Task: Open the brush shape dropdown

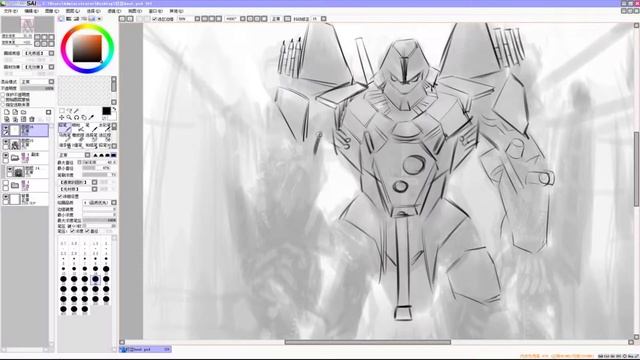Action: coord(95,182)
